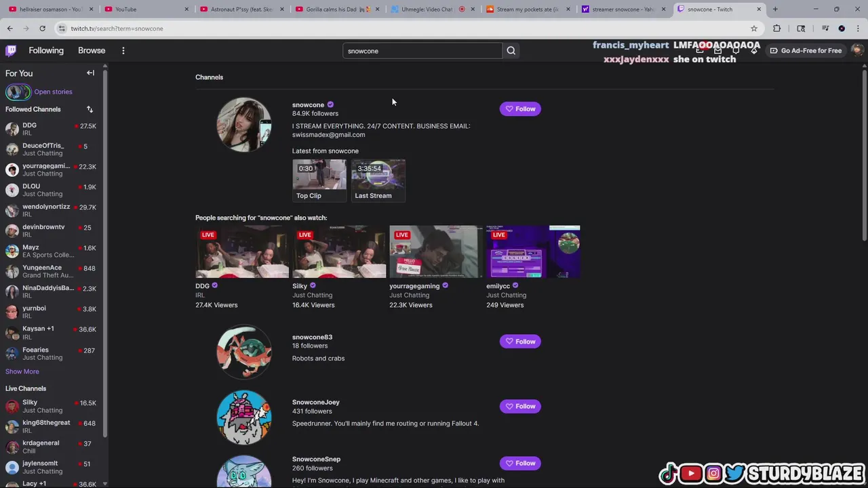Open the SnowconeSnep channel name link
The image size is (868, 488).
[316, 459]
